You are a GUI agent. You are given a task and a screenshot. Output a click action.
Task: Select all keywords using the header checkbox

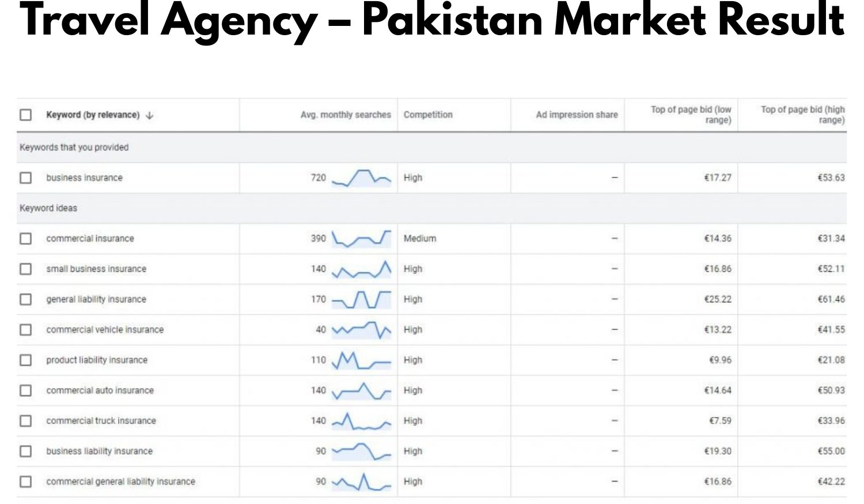25,115
